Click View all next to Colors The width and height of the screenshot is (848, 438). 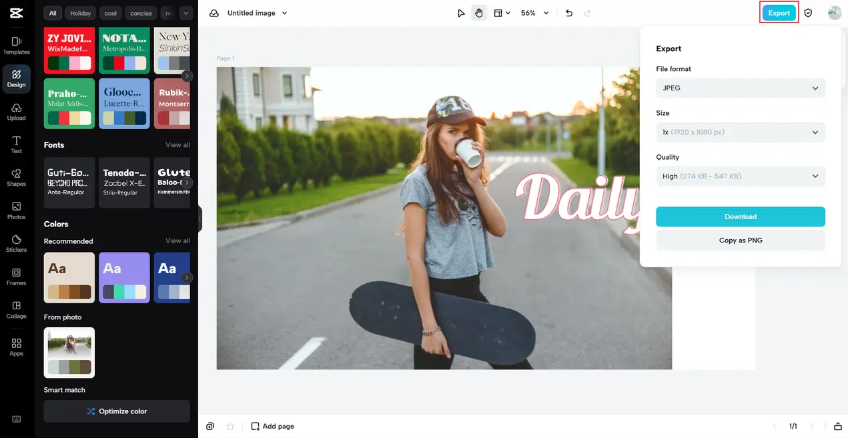tap(177, 241)
